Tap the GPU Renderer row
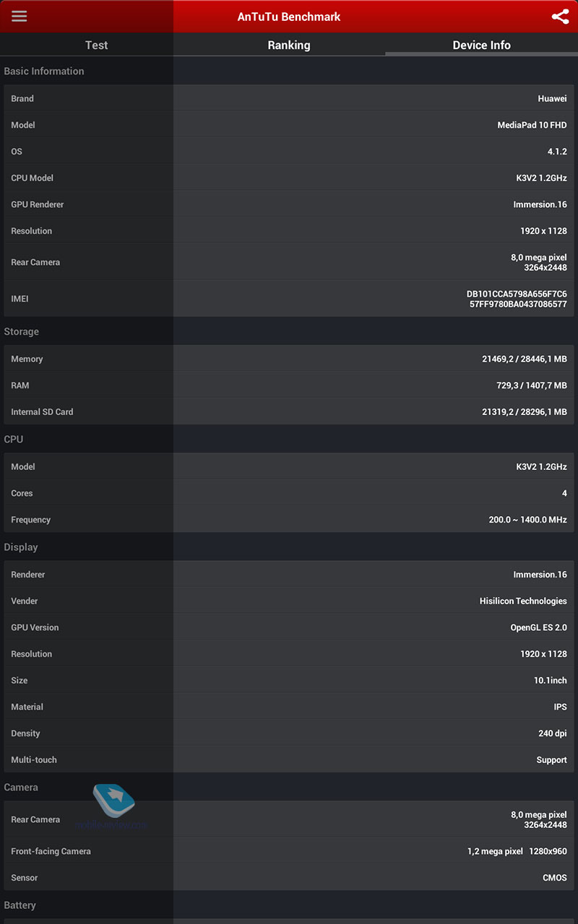 289,204
